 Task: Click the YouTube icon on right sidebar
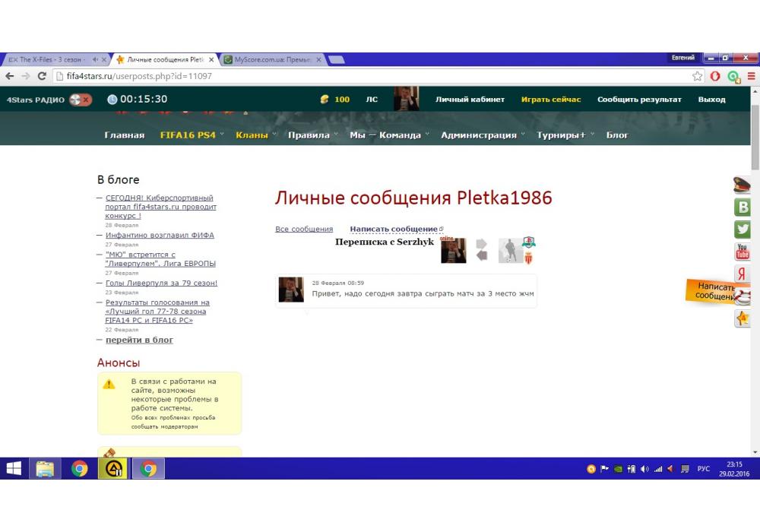[743, 252]
